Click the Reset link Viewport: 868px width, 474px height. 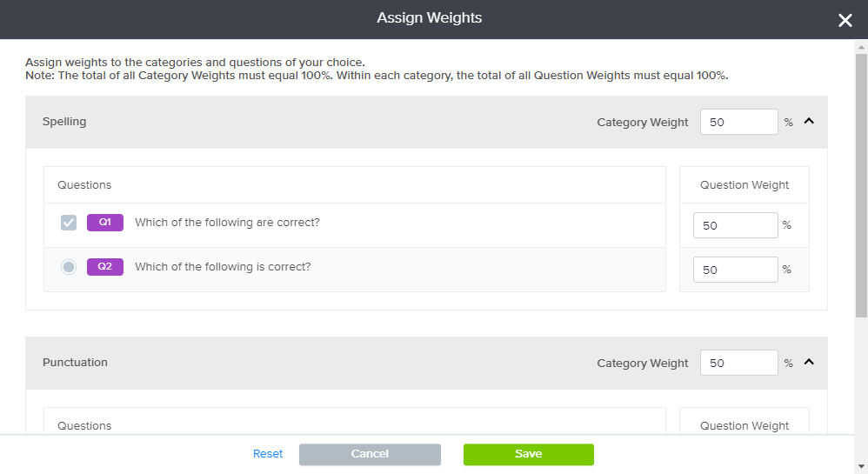(268, 454)
